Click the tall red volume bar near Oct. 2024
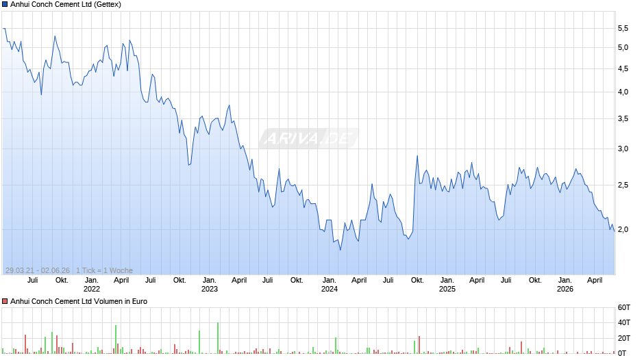Viewport: 644px width, 360px height. coord(419,345)
